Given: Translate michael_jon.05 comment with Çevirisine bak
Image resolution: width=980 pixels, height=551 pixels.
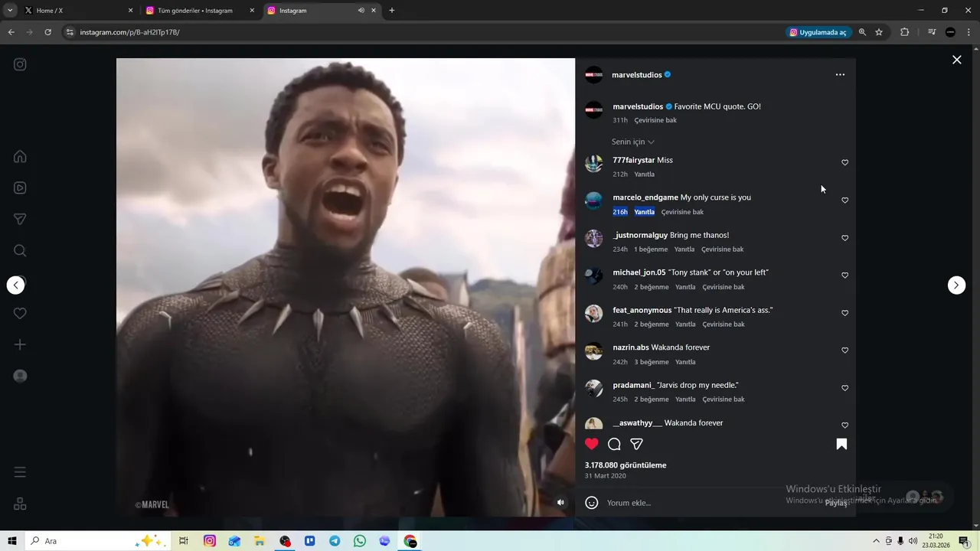Looking at the screenshot, I should coord(724,287).
